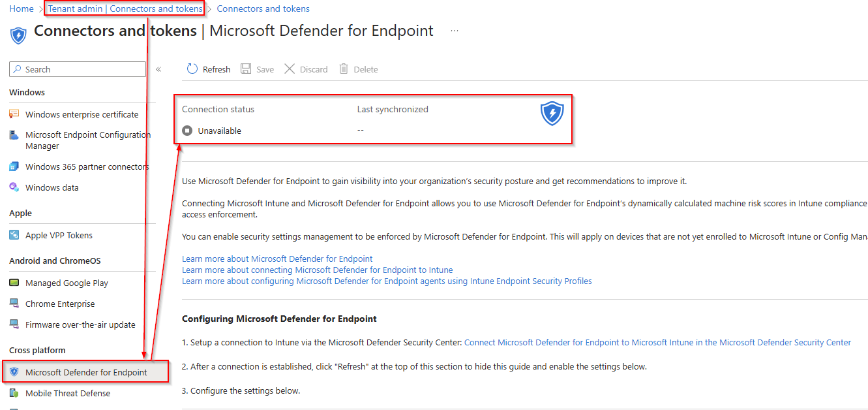Click the Managed Google Play icon
Screen dimensions: 868x410
(x=14, y=283)
